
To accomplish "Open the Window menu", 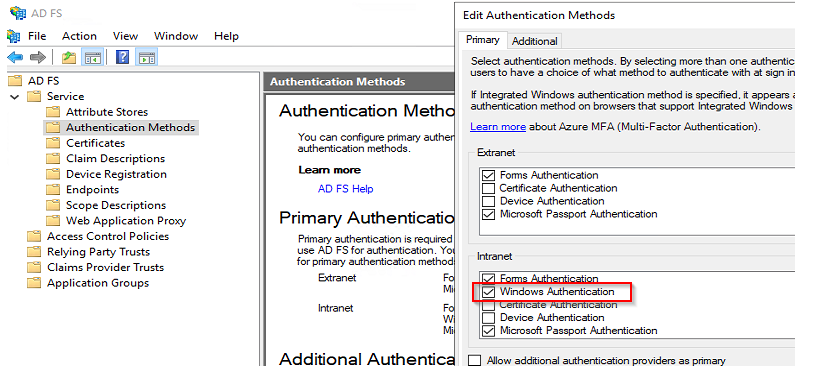I will [176, 36].
